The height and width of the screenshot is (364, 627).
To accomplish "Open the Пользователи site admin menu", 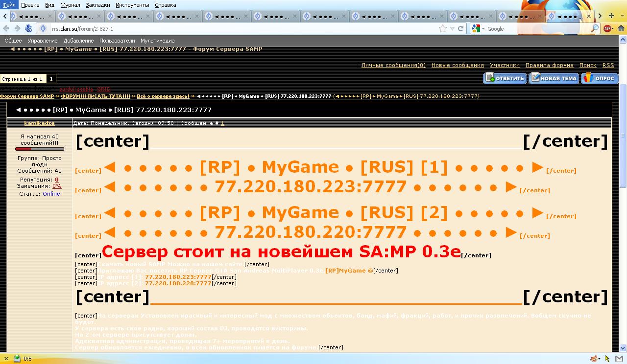I will (x=117, y=41).
